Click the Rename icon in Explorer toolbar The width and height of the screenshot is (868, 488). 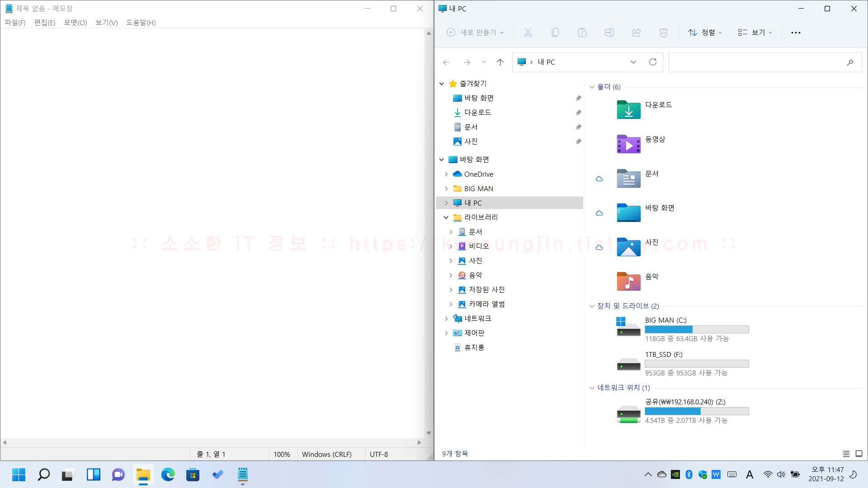coord(609,33)
